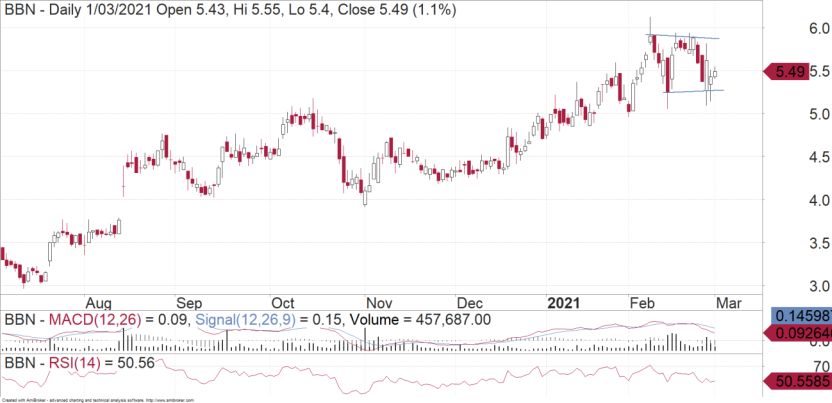Viewport: 832px width, 403px height.
Task: Select the Dec date axis label
Action: pyautogui.click(x=470, y=303)
